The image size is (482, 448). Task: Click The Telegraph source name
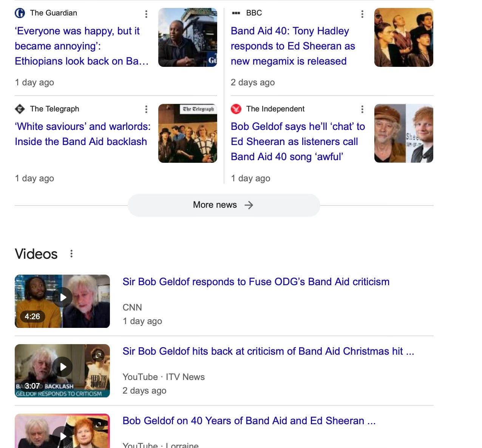55,109
